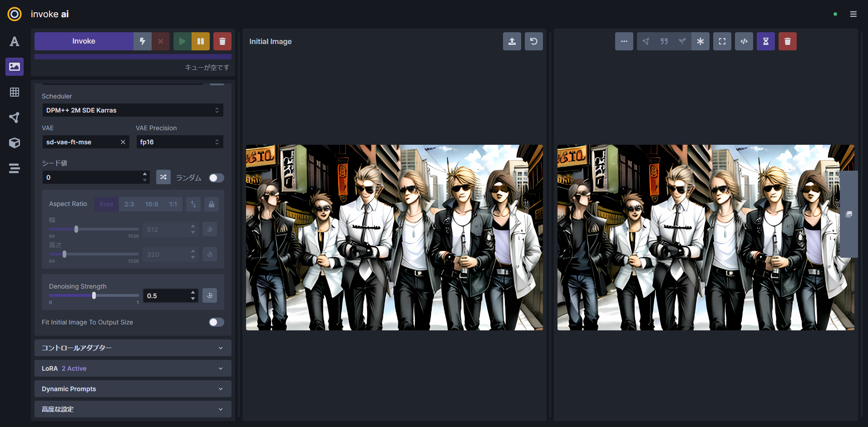Select the 16:9 aspect ratio tab
This screenshot has width=868, height=427.
coord(151,204)
